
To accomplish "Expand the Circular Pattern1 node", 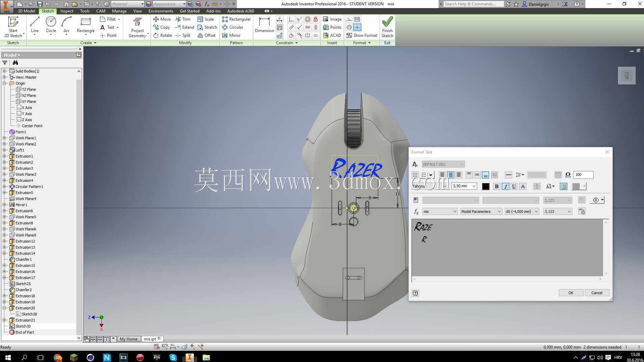I will click(x=4, y=187).
